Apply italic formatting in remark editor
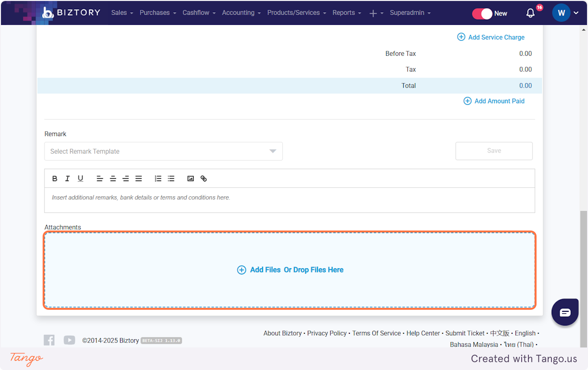Screen dimensions: 588x370 pyautogui.click(x=68, y=179)
